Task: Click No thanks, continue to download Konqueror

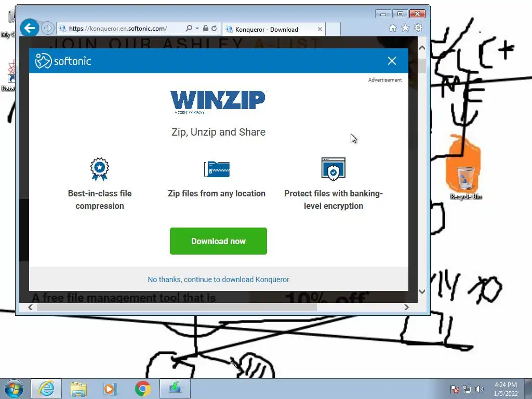Action: pyautogui.click(x=219, y=280)
